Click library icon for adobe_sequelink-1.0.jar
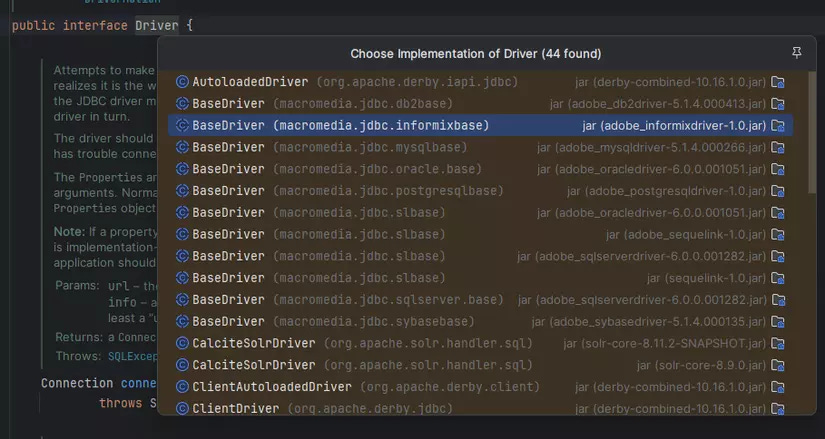This screenshot has height=439, width=825. 778,235
